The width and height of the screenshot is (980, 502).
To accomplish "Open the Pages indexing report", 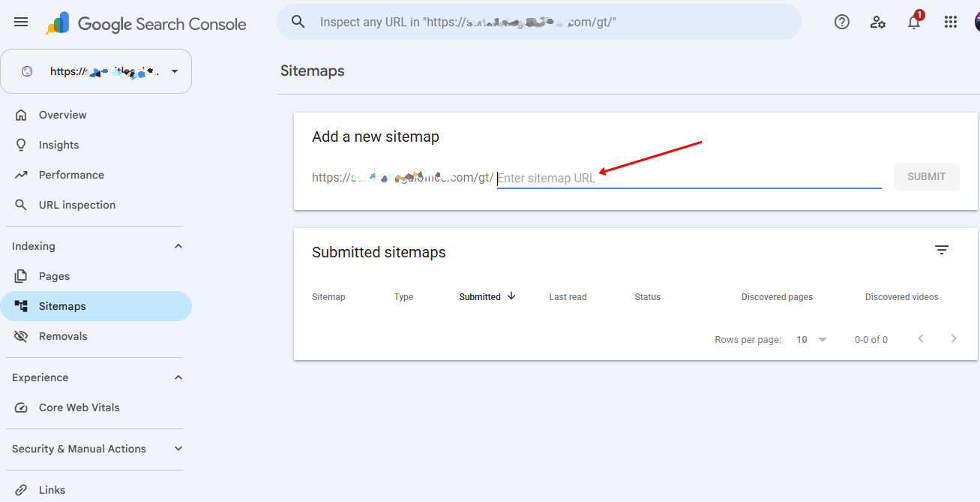I will click(96, 276).
